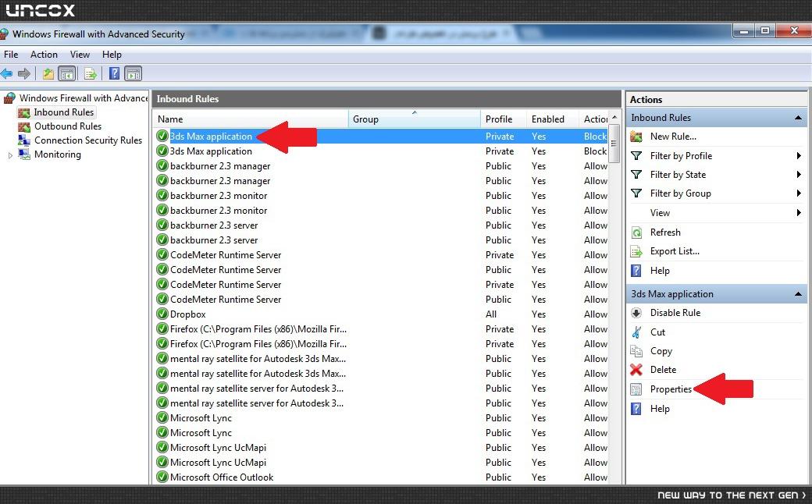812x504 pixels.
Task: Select the first Microsoft Lync UcMapi rule
Action: (x=381, y=448)
